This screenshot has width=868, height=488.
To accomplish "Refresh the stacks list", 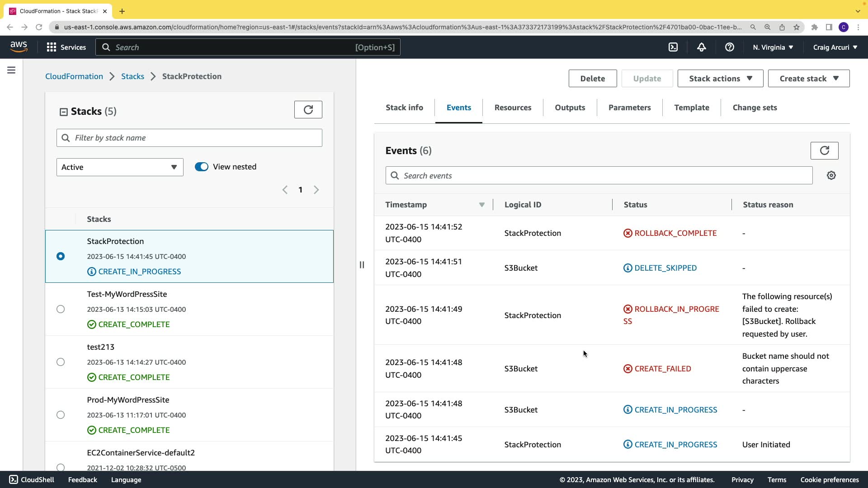I will pos(308,110).
